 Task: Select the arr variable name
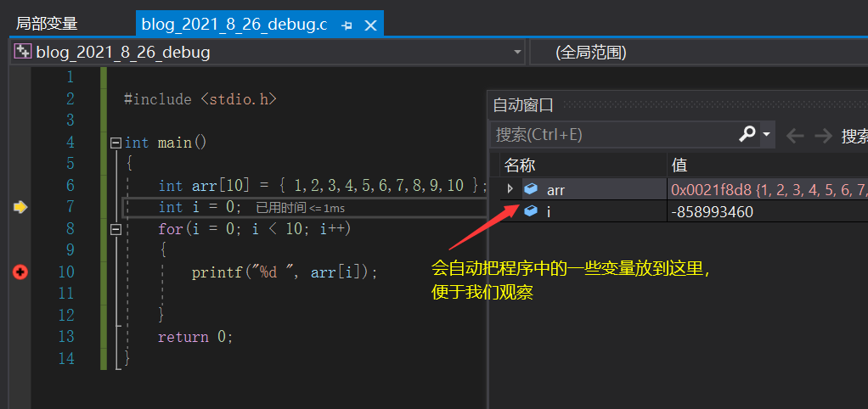[555, 191]
